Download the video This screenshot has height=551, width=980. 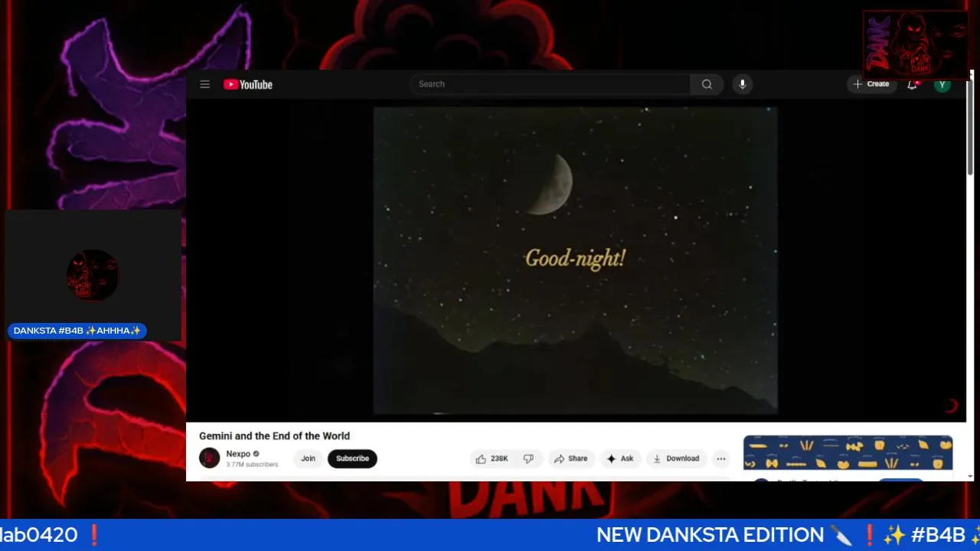click(x=676, y=458)
